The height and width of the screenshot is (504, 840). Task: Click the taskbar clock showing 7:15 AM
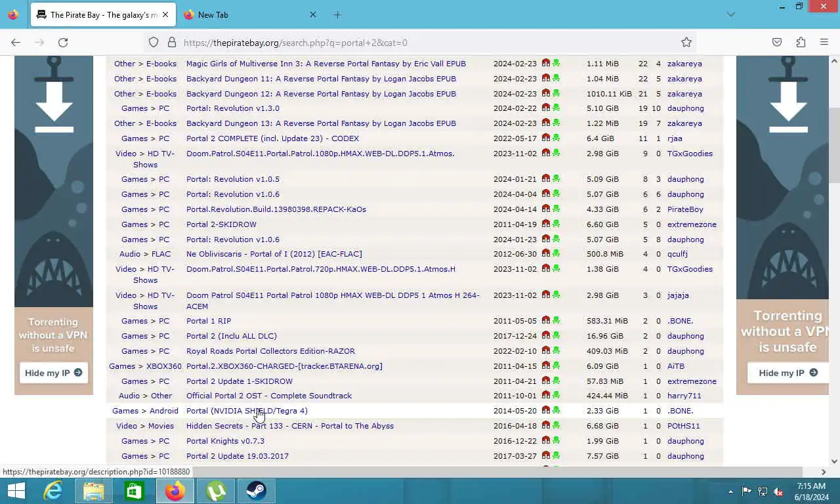click(x=811, y=486)
